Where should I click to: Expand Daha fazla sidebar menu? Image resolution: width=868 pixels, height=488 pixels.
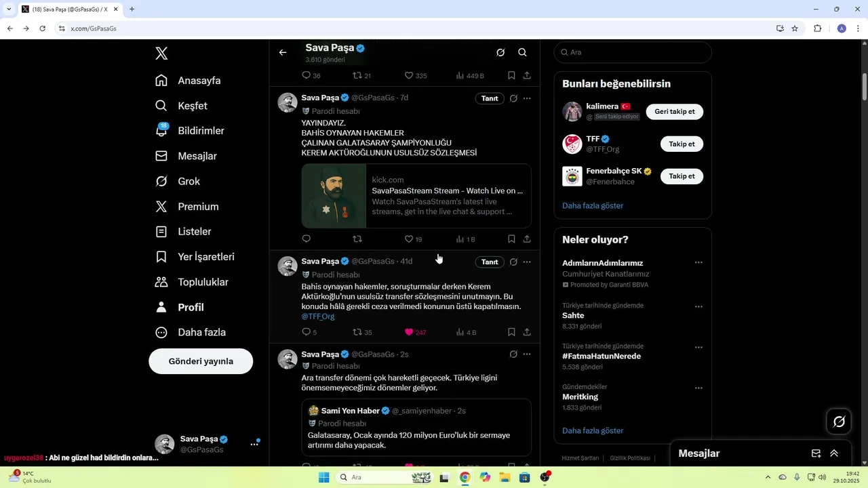(190, 332)
